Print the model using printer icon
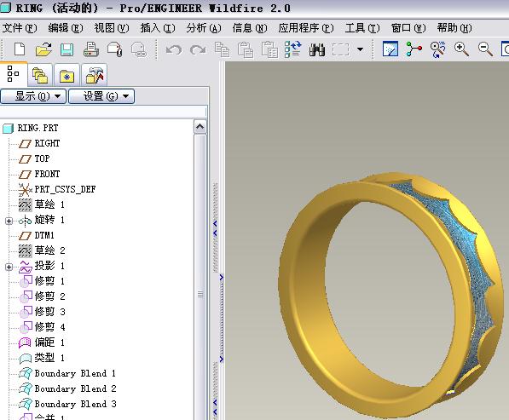Image resolution: width=509 pixels, height=420 pixels. (91, 49)
